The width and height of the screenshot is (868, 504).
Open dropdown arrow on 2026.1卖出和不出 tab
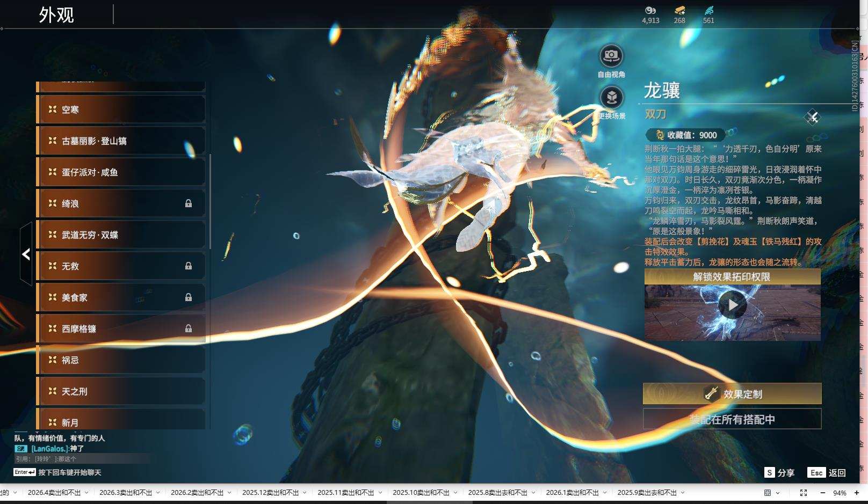(605, 493)
